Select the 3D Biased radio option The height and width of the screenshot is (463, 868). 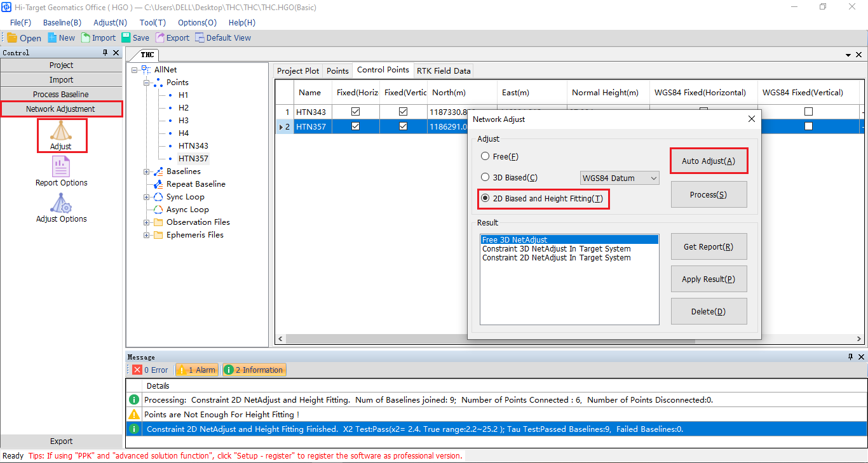coord(485,178)
